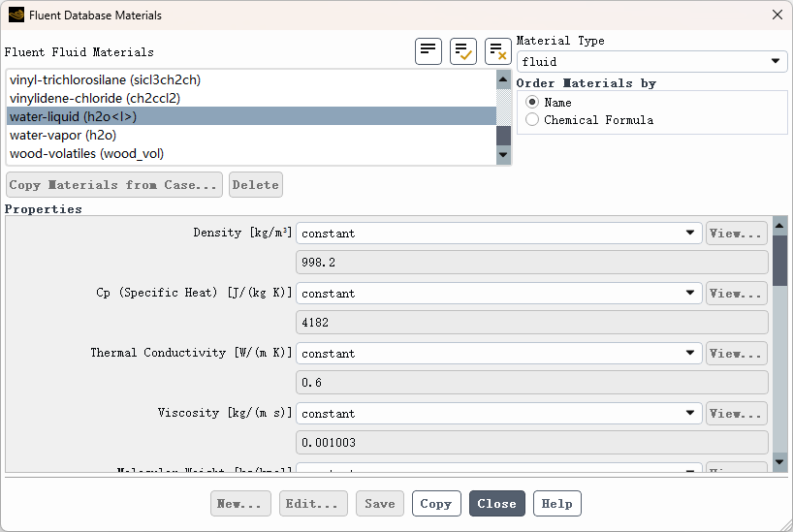Click the View button for Density

click(737, 234)
